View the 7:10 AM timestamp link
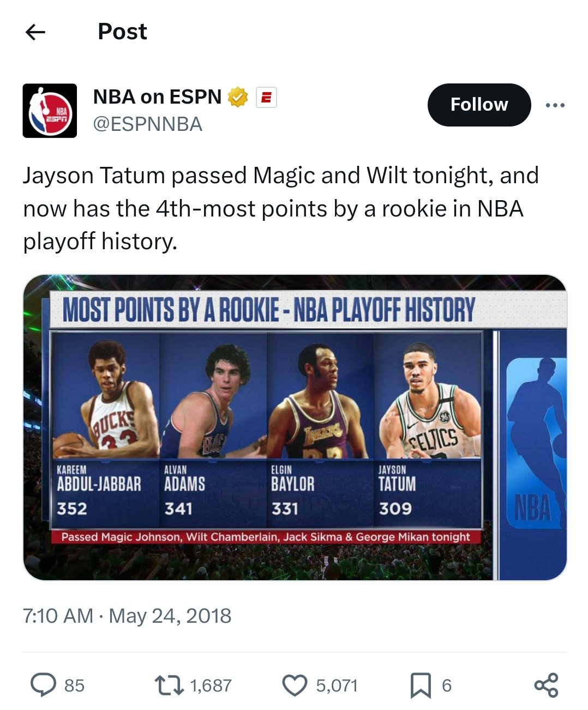588x710 pixels. [58, 616]
